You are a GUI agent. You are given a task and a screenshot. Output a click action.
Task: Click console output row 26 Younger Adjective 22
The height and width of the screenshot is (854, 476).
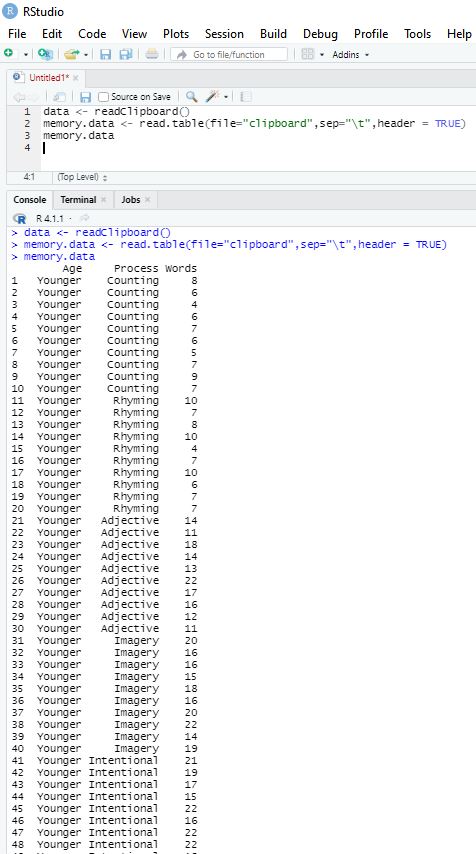105,580
